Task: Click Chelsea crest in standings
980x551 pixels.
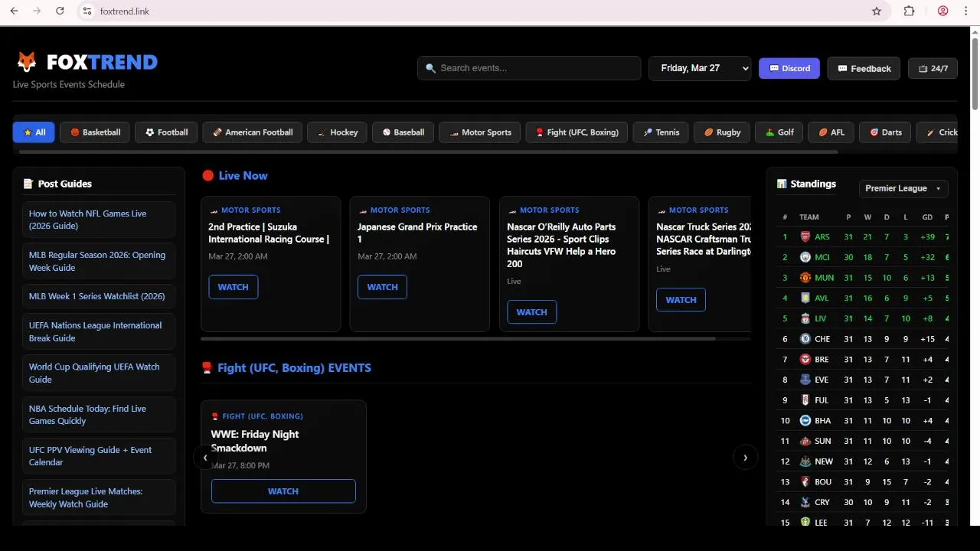Action: pos(805,339)
